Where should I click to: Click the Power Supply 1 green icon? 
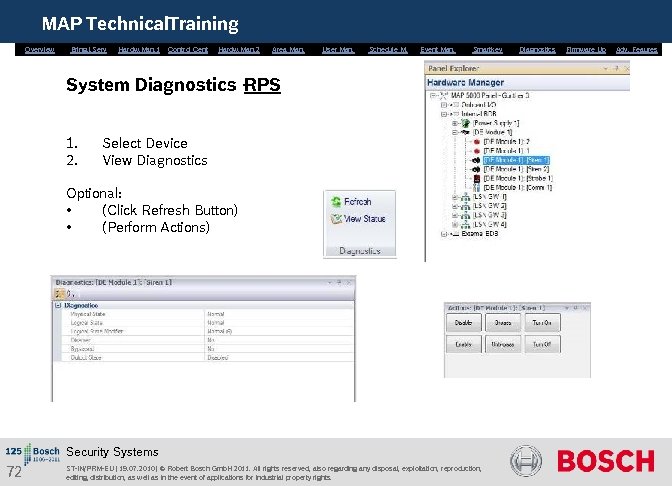point(465,123)
